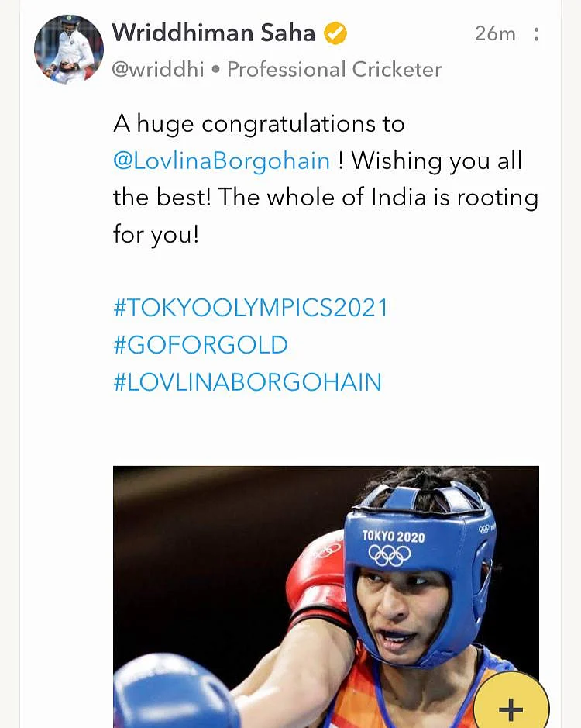Viewport: 581px width, 728px height.
Task: Open the Wriddhiman Saha display name
Action: click(214, 33)
